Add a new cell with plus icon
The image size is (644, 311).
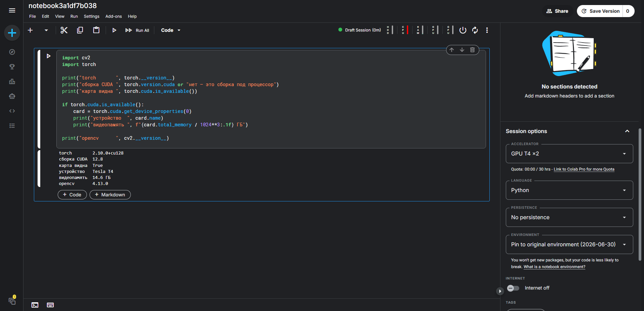point(30,30)
